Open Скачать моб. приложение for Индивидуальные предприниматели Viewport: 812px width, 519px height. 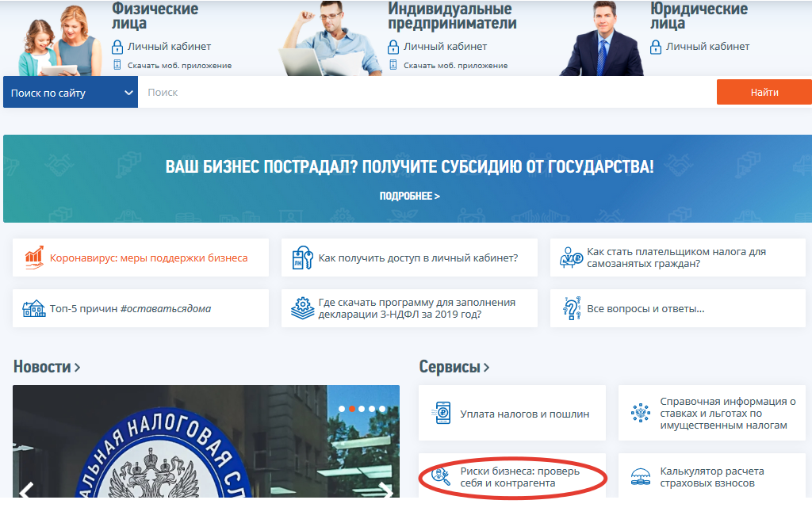tap(456, 65)
